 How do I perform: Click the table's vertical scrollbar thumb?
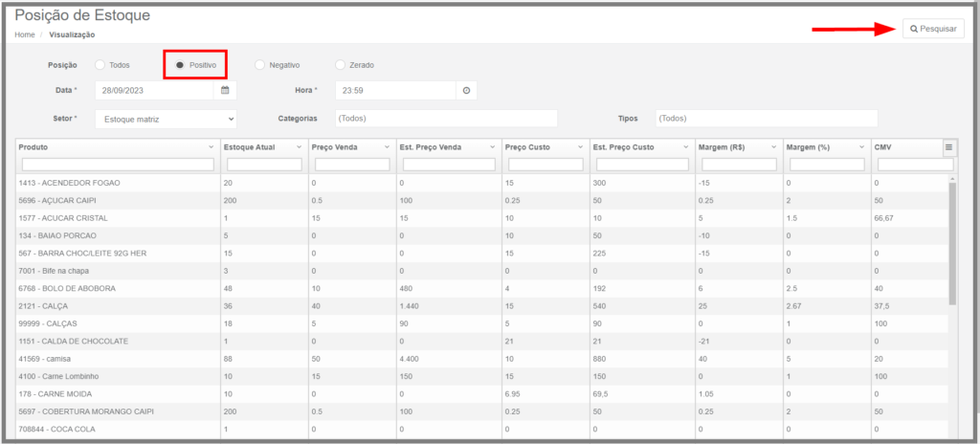(952, 243)
